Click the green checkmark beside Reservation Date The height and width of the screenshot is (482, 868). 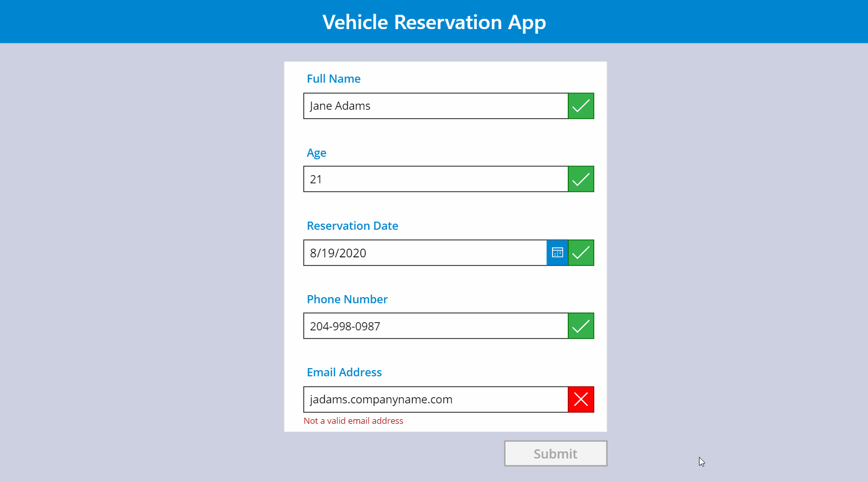pyautogui.click(x=581, y=252)
